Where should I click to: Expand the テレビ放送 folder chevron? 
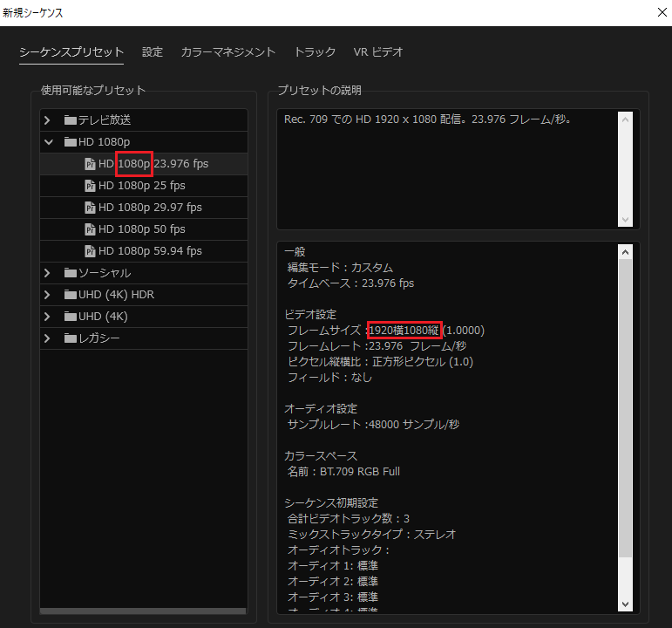click(47, 120)
